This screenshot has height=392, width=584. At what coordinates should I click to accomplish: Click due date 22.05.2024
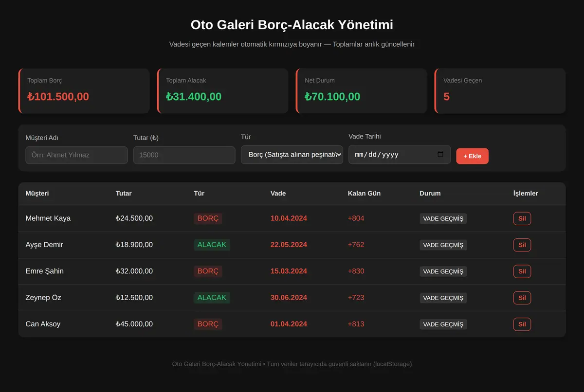289,245
